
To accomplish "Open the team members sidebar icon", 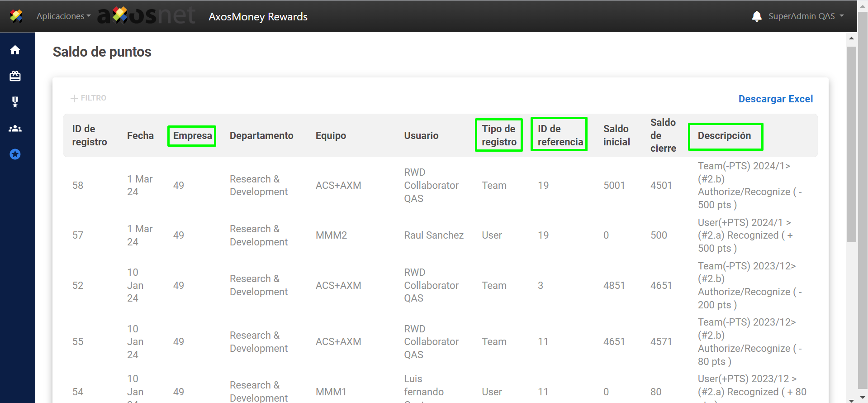I will point(15,129).
